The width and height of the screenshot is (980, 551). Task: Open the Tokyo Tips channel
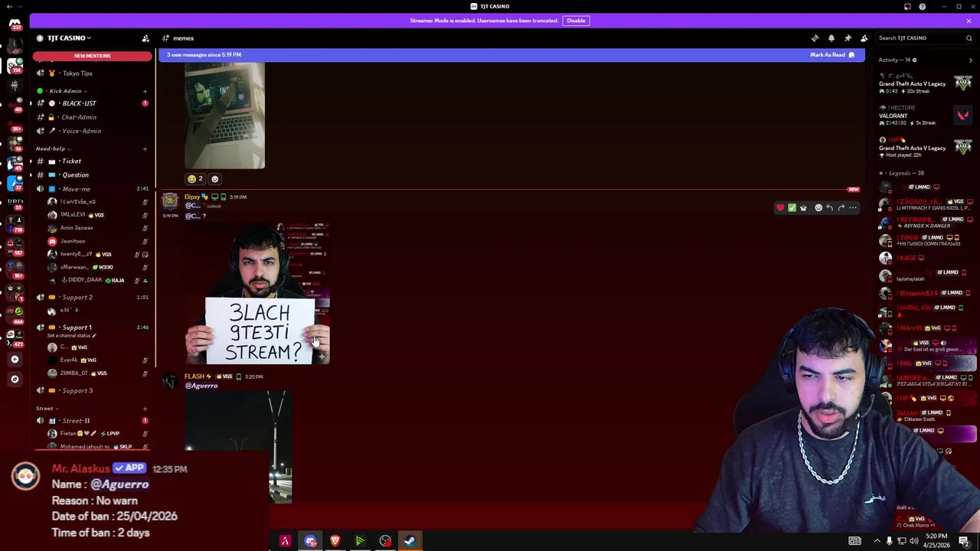[x=92, y=73]
